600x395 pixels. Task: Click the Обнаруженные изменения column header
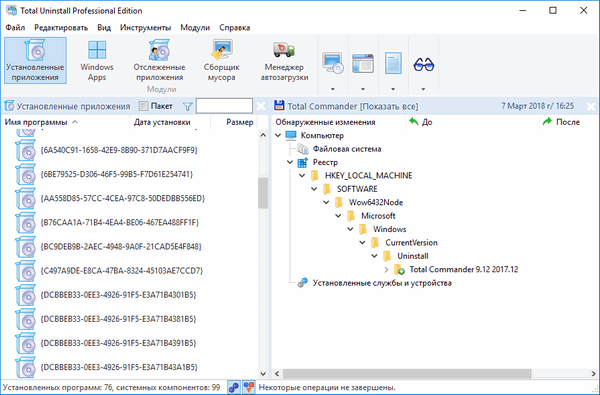click(338, 122)
